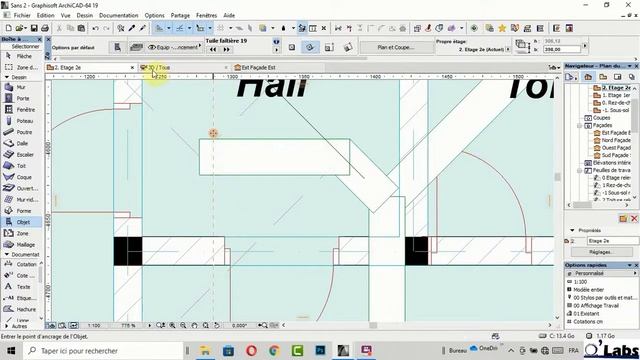Select the Poteau column tool
The image size is (640, 360).
pos(21,121)
